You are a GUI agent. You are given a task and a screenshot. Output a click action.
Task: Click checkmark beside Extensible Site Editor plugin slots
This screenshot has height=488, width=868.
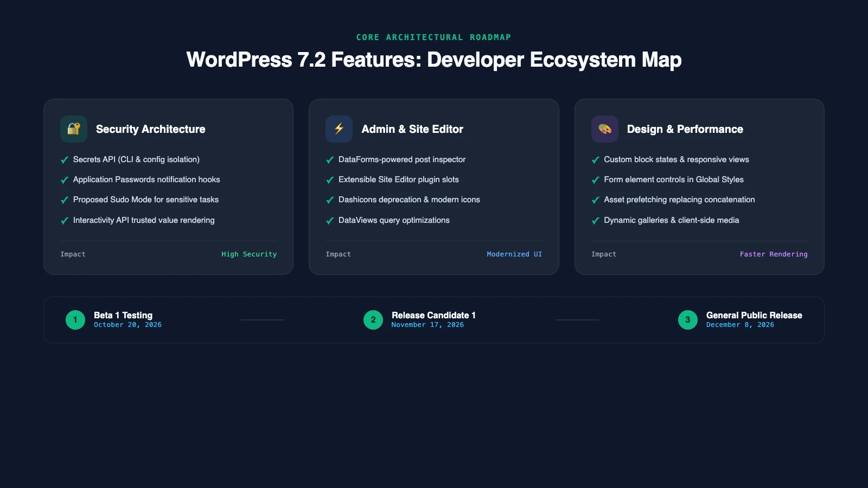[330, 180]
